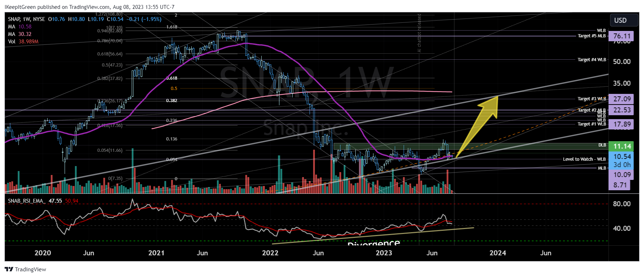
Task: Select the 1.618 extension label
Action: (171, 27)
